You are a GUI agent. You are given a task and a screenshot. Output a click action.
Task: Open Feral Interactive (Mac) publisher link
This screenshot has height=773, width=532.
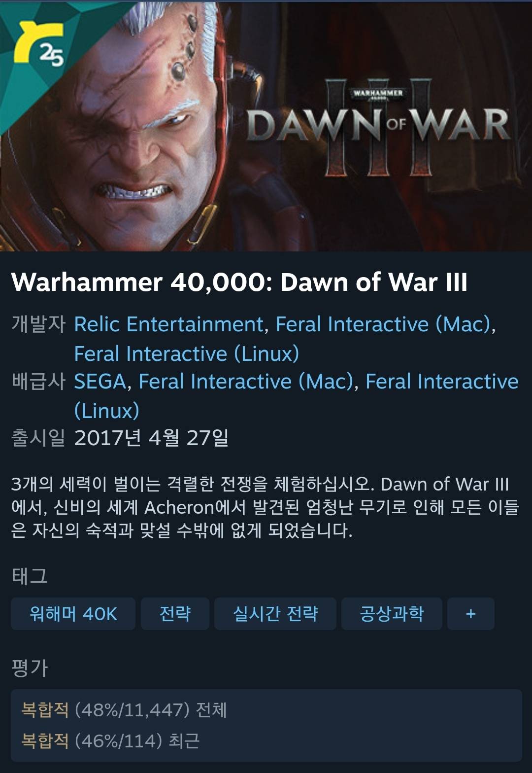(x=246, y=382)
